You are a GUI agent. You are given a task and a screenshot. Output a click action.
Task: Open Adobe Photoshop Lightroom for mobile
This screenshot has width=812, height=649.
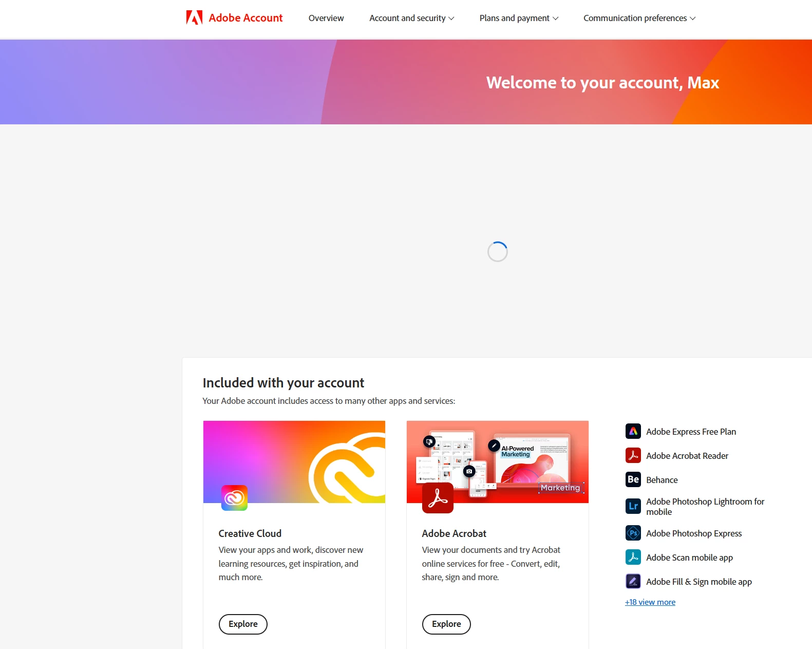coord(705,507)
